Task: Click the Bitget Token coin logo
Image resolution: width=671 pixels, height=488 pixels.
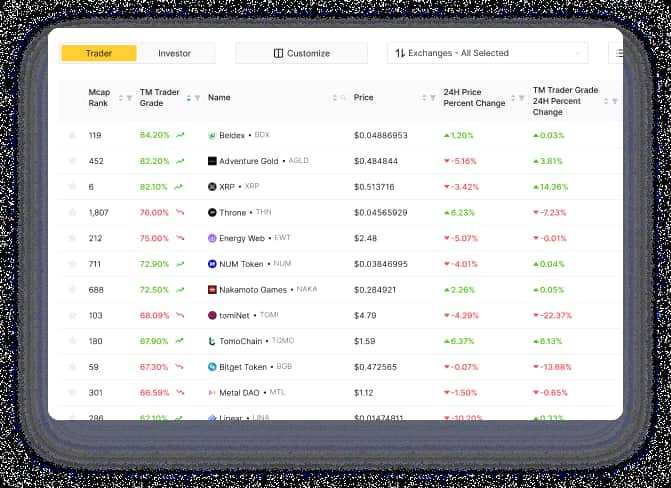Action: point(212,367)
